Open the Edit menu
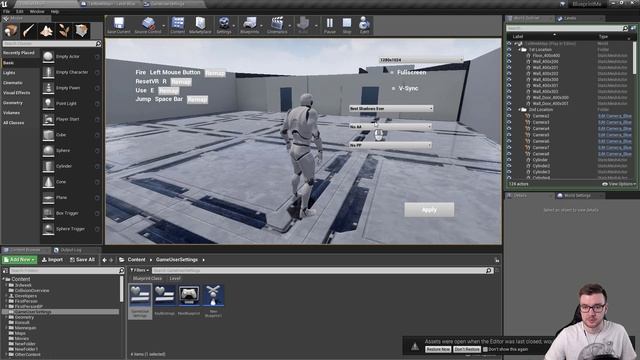Viewport: 640px width, 360px height. [20, 12]
